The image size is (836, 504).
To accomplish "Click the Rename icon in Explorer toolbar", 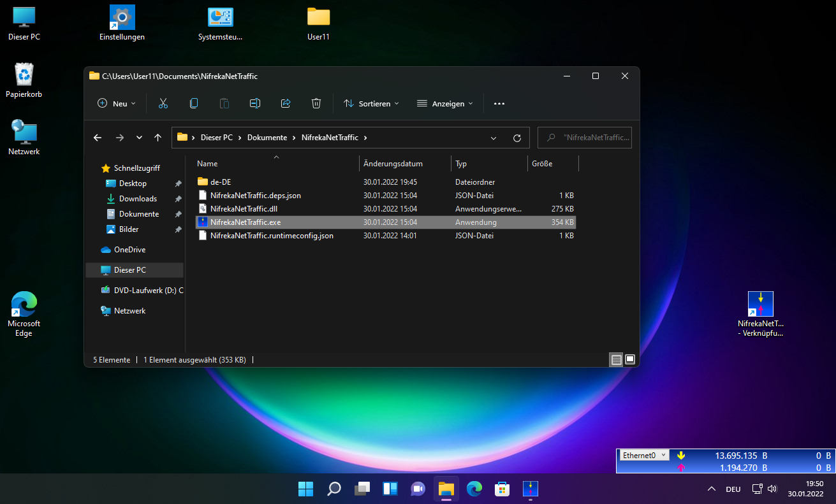I will (255, 103).
